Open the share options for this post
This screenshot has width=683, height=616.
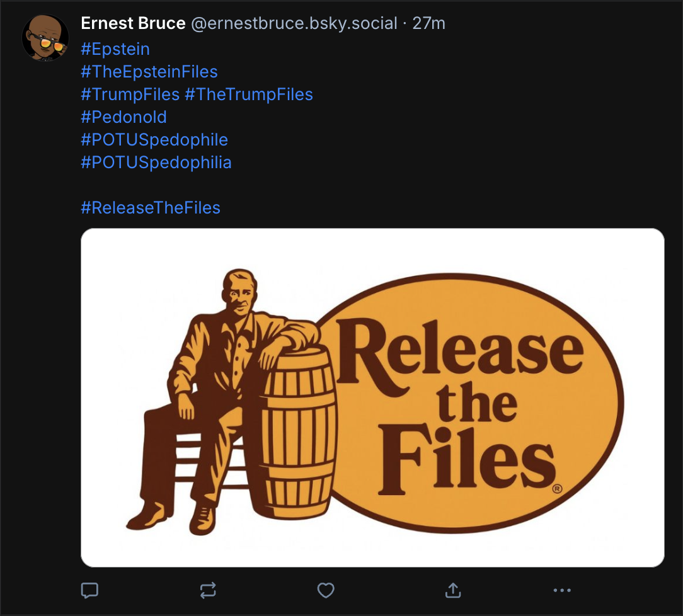pos(453,590)
